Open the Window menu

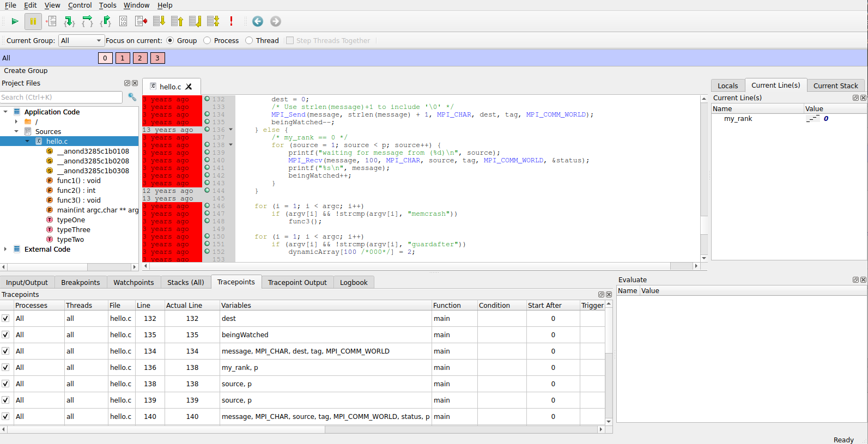[136, 5]
